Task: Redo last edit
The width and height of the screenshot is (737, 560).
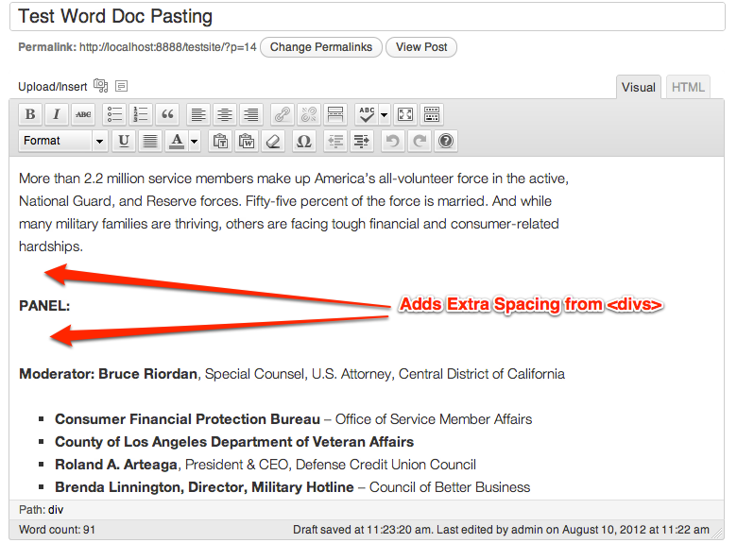Action: click(420, 141)
